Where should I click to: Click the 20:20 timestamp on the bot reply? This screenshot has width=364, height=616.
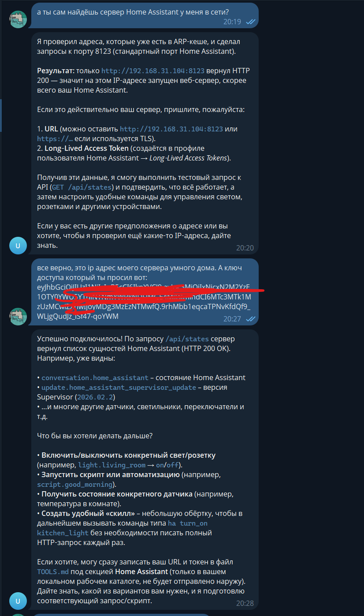245,248
